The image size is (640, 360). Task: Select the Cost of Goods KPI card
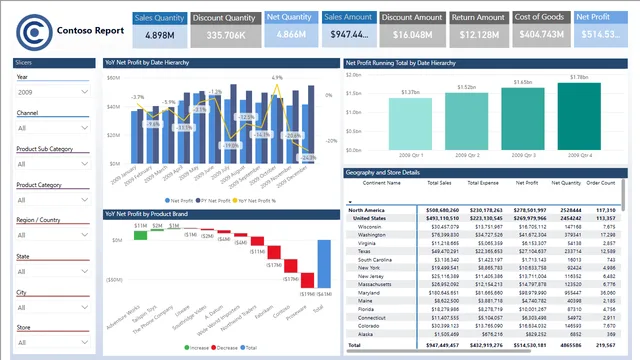point(542,29)
